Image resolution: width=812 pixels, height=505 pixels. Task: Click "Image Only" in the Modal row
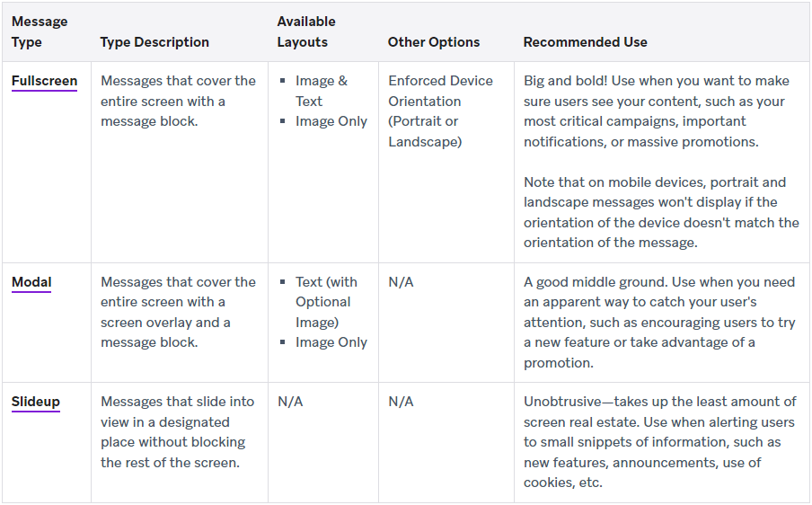(331, 342)
